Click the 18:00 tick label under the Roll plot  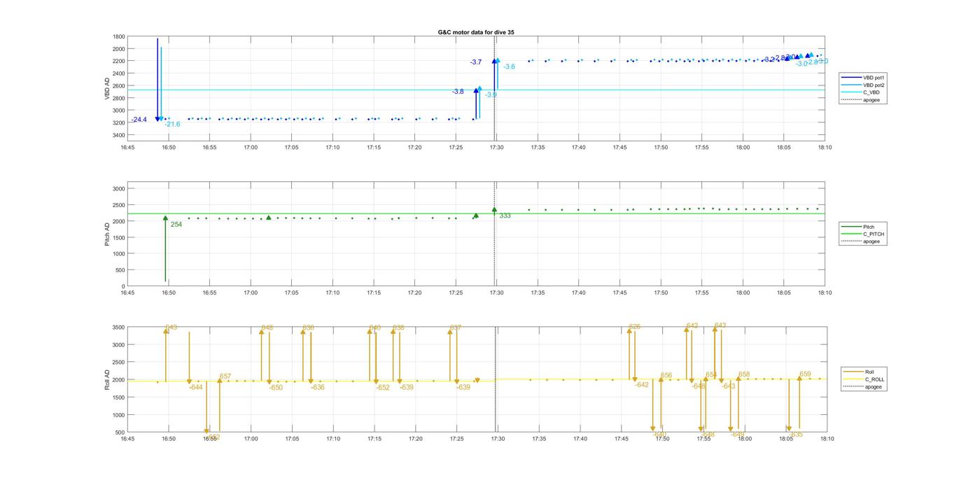pos(745,439)
